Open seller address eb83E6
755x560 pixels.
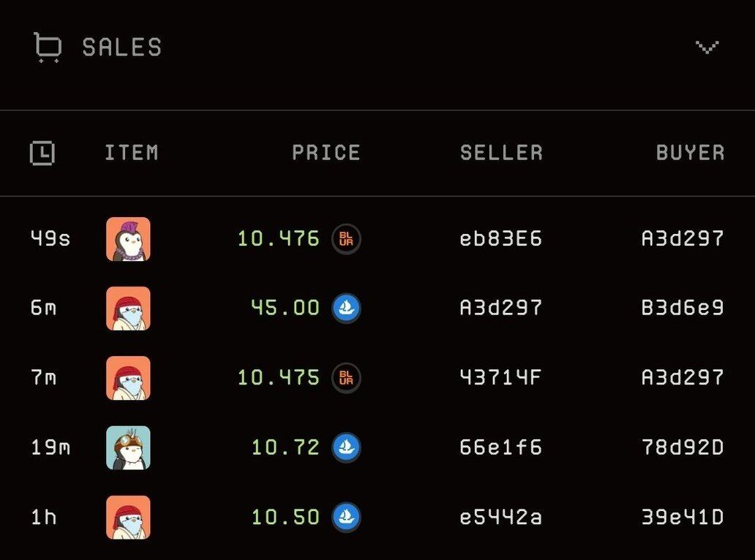tap(500, 238)
